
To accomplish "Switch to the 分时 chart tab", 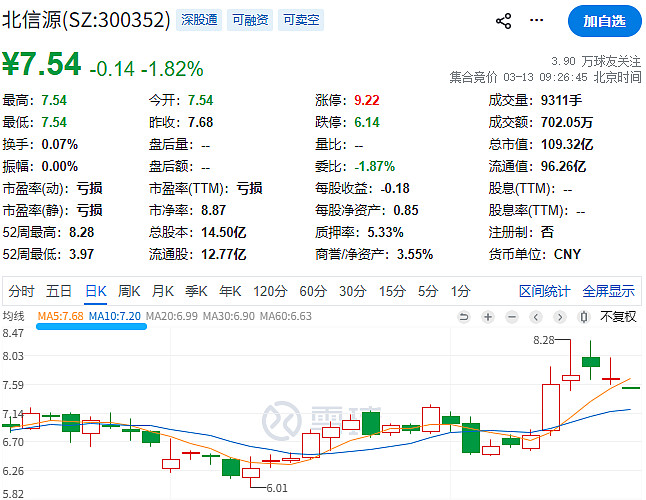I will click(x=21, y=291).
